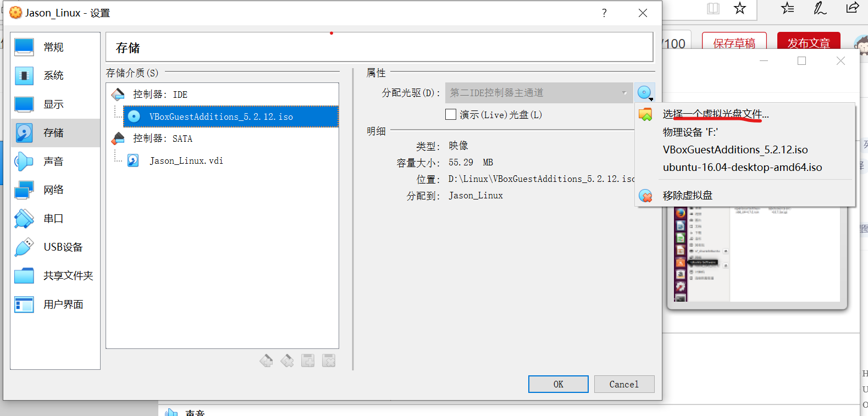Open the 第二IDE控制器主通道 dropdown

coord(539,93)
